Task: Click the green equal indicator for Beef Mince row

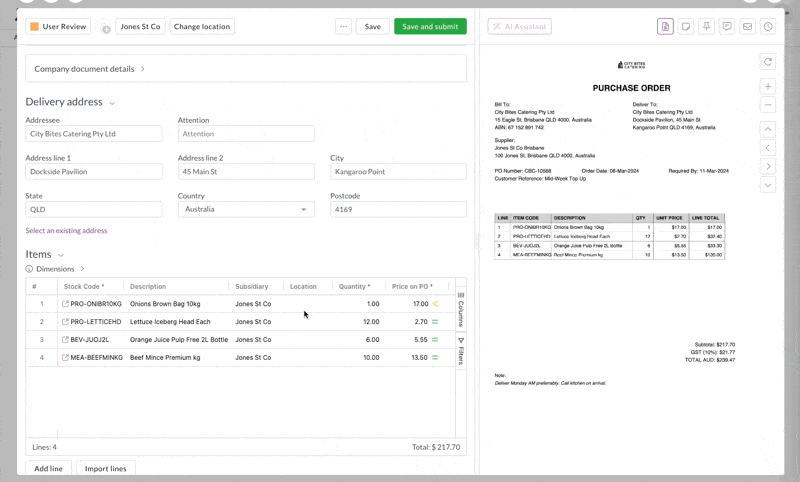Action: 435,358
